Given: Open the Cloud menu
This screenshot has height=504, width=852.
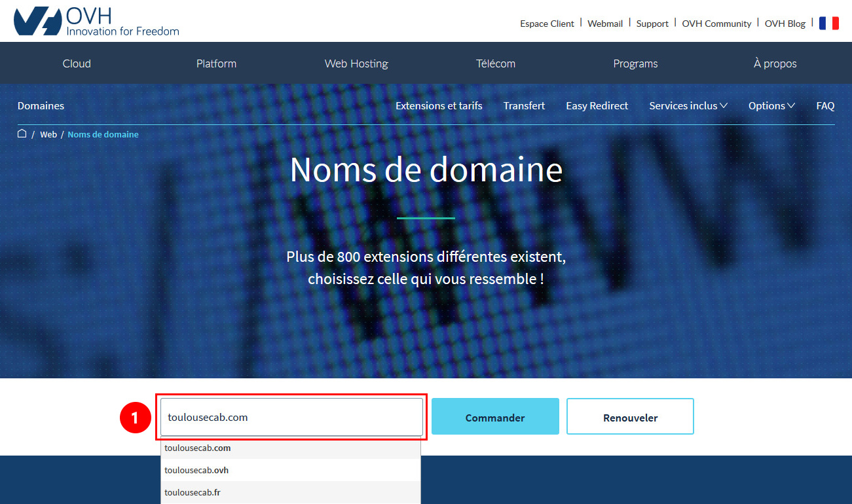Looking at the screenshot, I should [77, 63].
